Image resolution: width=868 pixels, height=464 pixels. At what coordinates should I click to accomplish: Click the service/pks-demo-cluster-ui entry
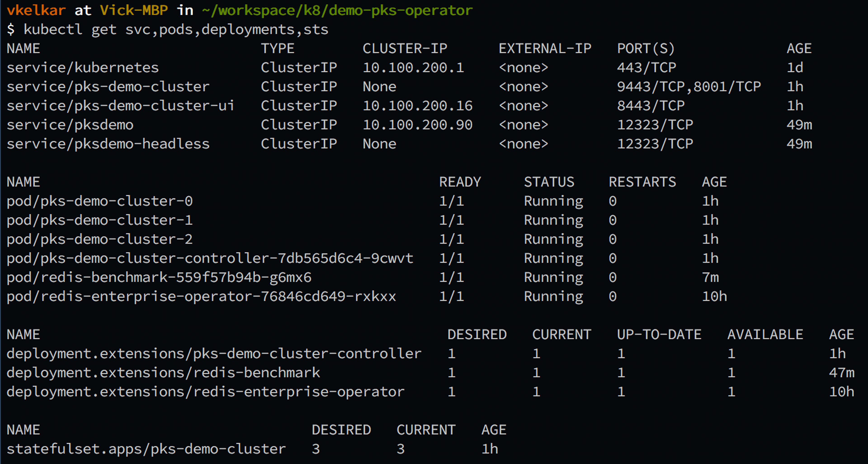[x=120, y=106]
